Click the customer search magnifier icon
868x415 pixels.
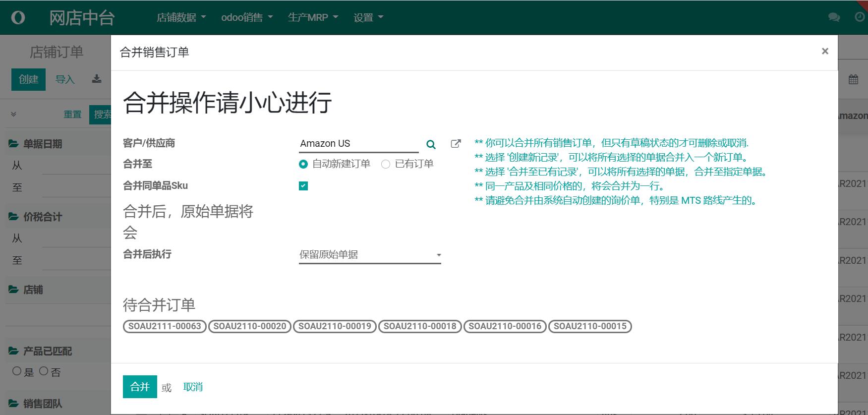click(x=431, y=144)
